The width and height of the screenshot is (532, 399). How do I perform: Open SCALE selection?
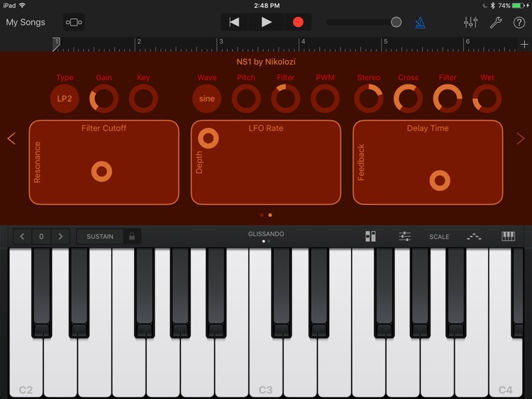coord(439,237)
